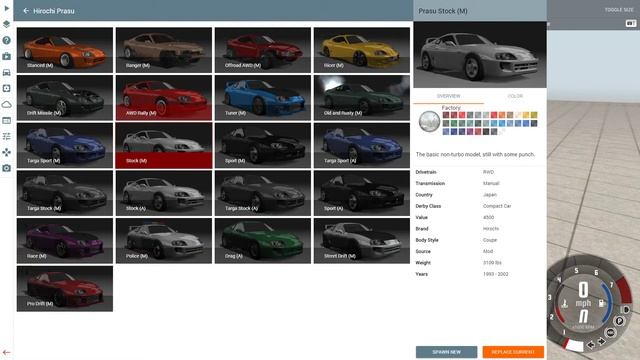Pick the cream white factory color swatch
This screenshot has width=640, height=360.
coord(518,115)
